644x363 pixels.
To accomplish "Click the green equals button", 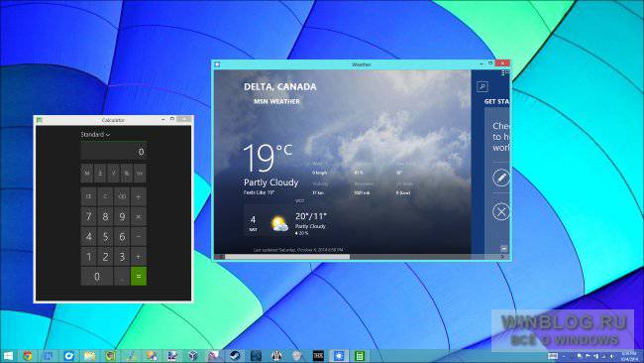I will tap(139, 277).
